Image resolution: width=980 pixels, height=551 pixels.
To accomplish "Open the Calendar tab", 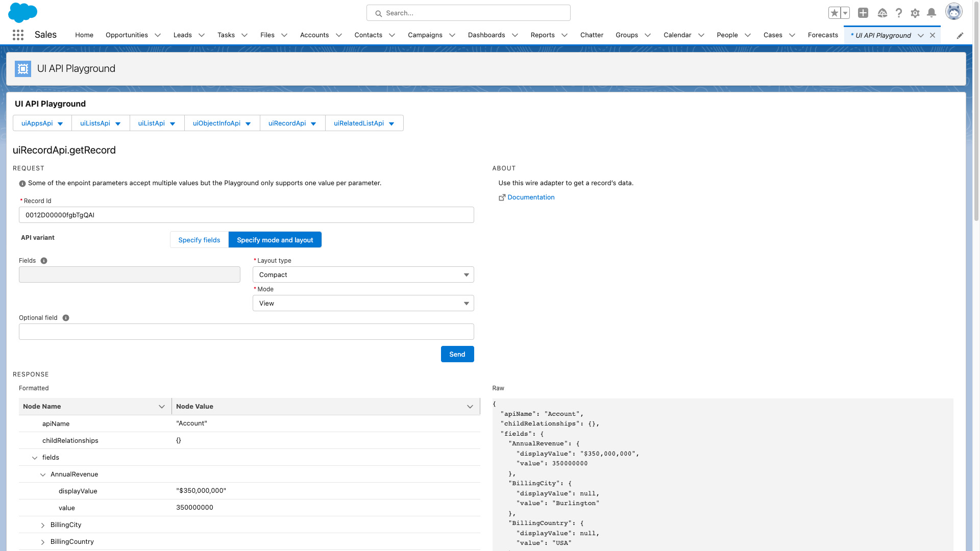I will pyautogui.click(x=677, y=35).
